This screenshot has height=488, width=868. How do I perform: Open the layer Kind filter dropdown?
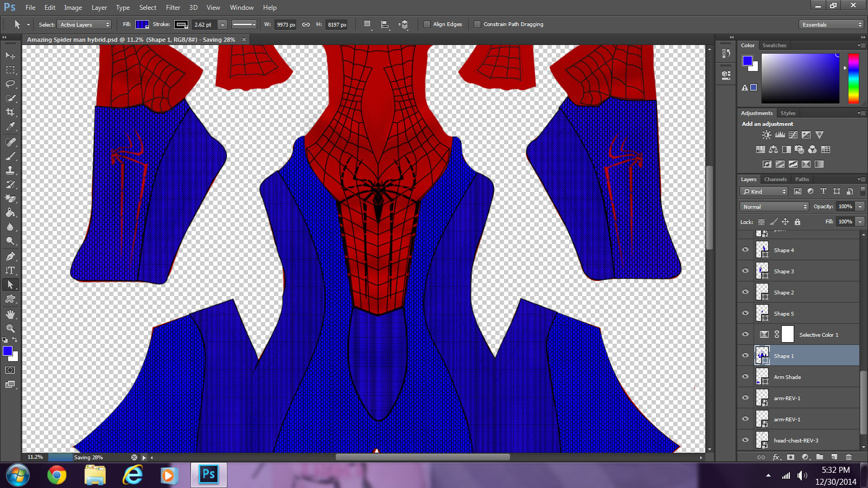pos(764,191)
